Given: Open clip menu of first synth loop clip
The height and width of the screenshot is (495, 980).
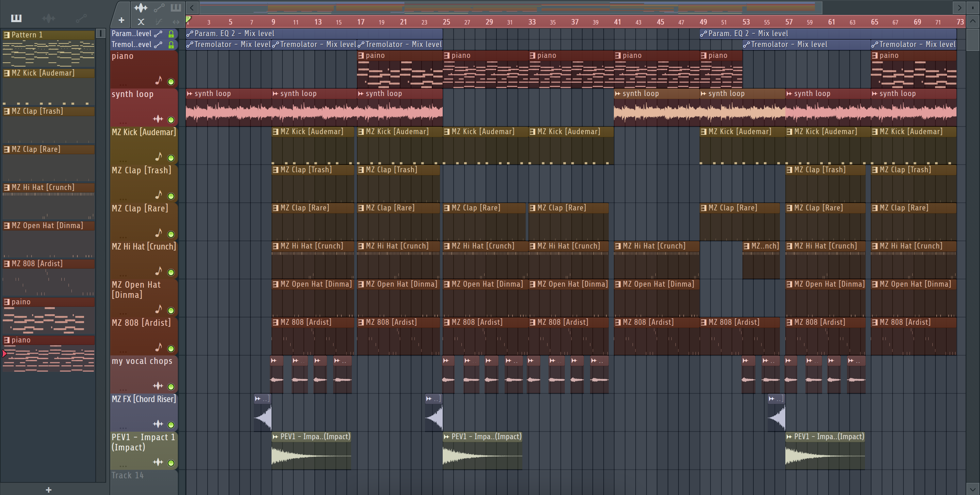Looking at the screenshot, I should point(190,94).
